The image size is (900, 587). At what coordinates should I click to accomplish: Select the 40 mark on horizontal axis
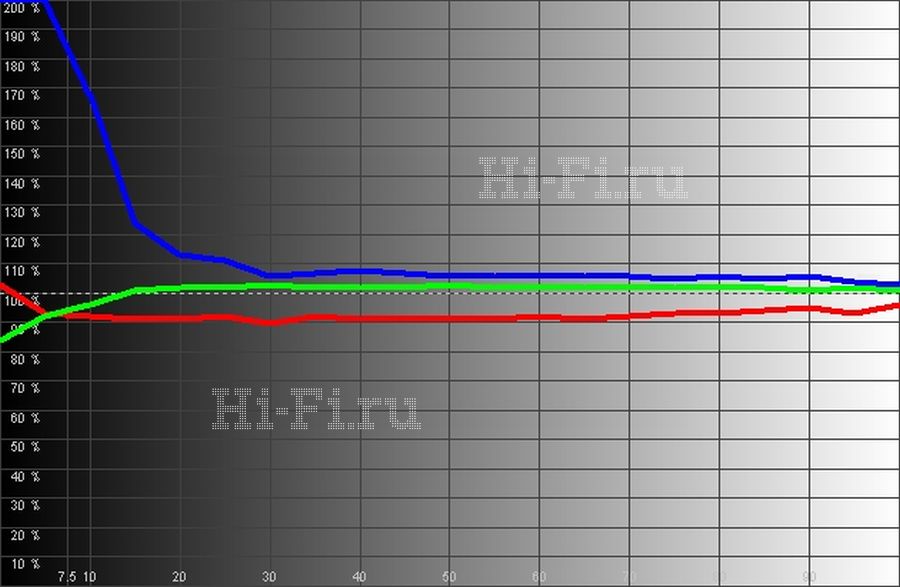359,577
